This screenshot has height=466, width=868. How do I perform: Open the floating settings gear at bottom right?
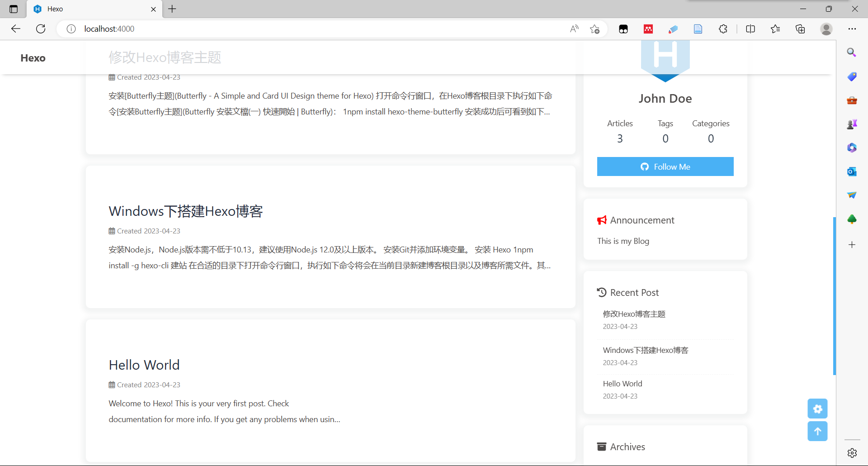(x=817, y=409)
